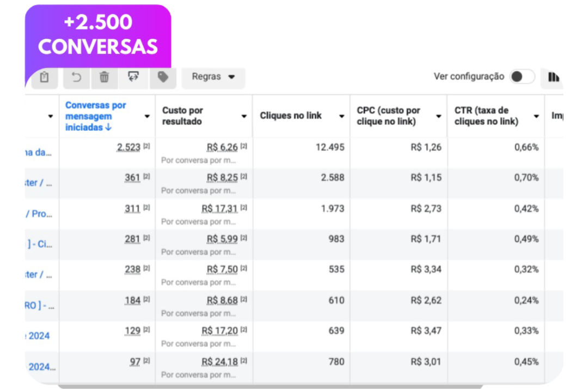Click the A/B test swap icon
Viewport: 588px width, 389px height.
click(x=133, y=77)
